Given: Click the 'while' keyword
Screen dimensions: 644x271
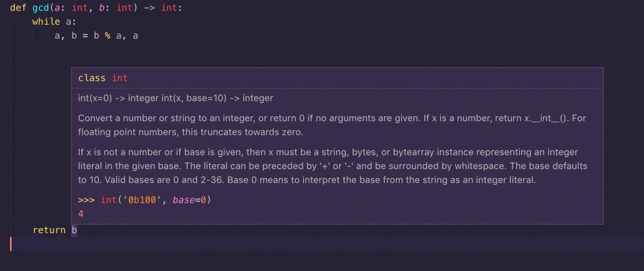Looking at the screenshot, I should point(46,21).
